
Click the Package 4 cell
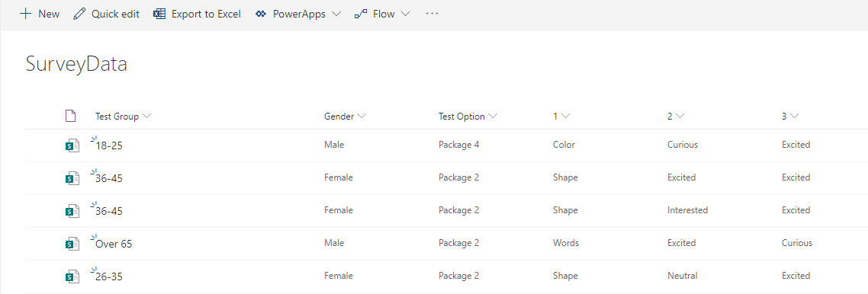click(x=459, y=145)
